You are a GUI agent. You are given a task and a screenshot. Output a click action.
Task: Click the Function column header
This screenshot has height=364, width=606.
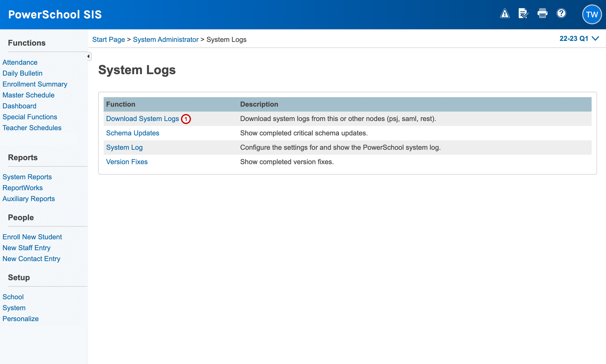pyautogui.click(x=121, y=104)
